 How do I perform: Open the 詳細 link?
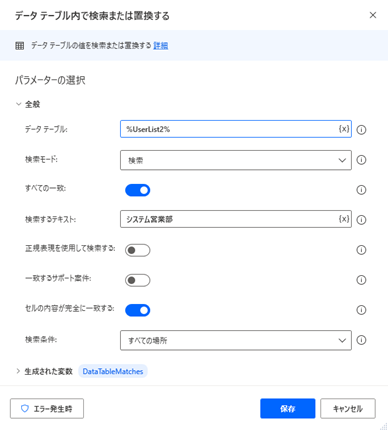point(161,46)
